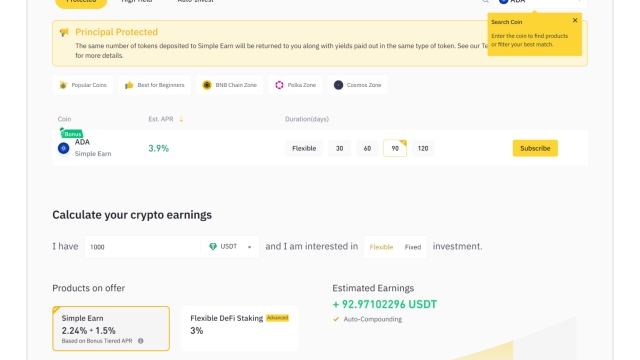Click the Principal Protected megaphone icon

tap(64, 32)
